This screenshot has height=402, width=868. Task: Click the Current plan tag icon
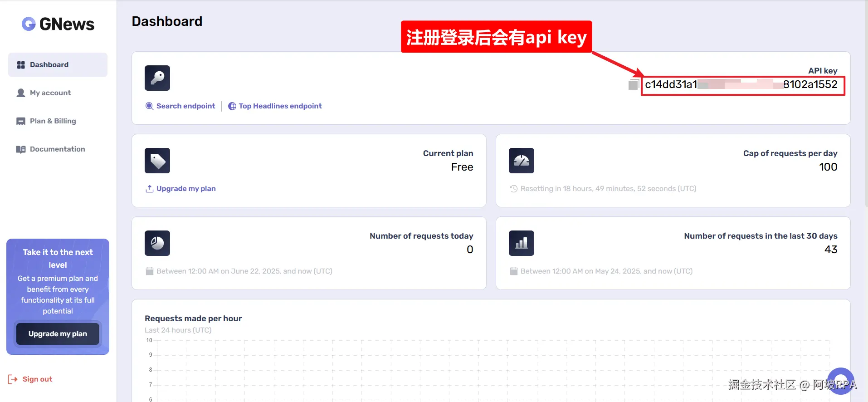click(x=157, y=161)
